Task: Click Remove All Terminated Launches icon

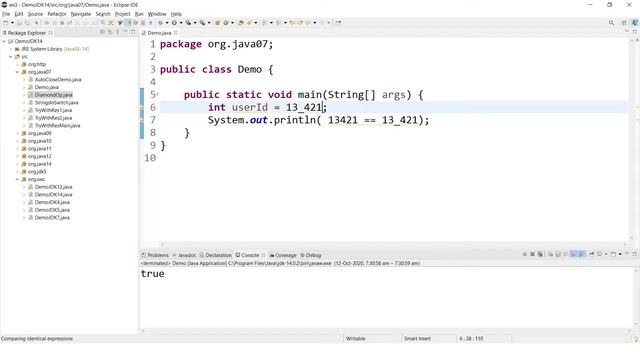Action: click(x=540, y=254)
